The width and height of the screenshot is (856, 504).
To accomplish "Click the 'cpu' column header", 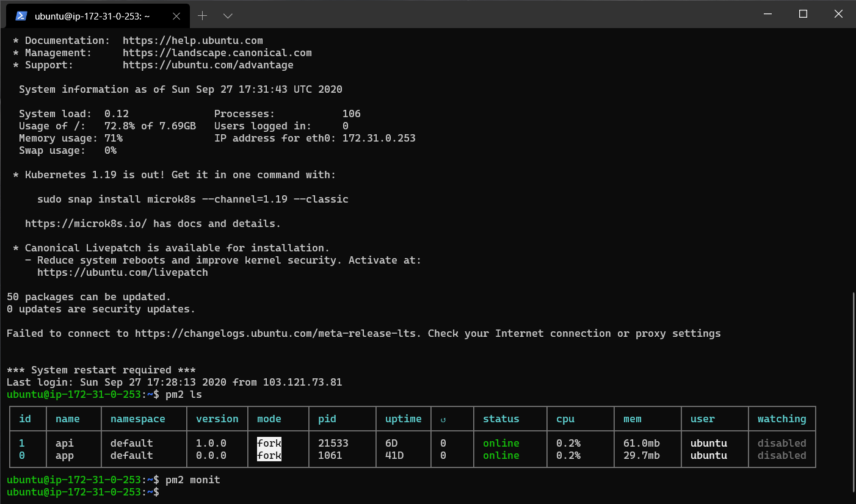I will pos(565,419).
